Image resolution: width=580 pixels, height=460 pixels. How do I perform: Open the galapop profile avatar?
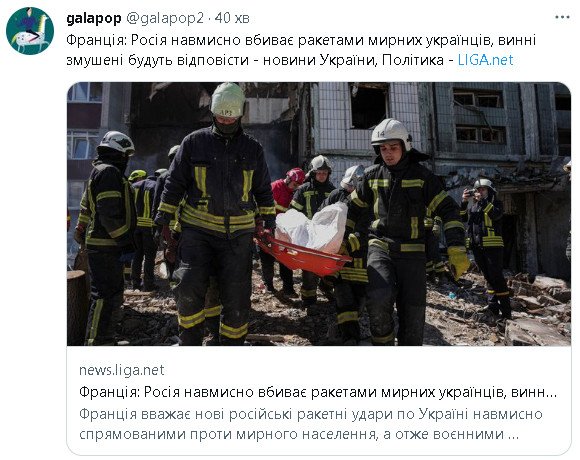tap(30, 31)
